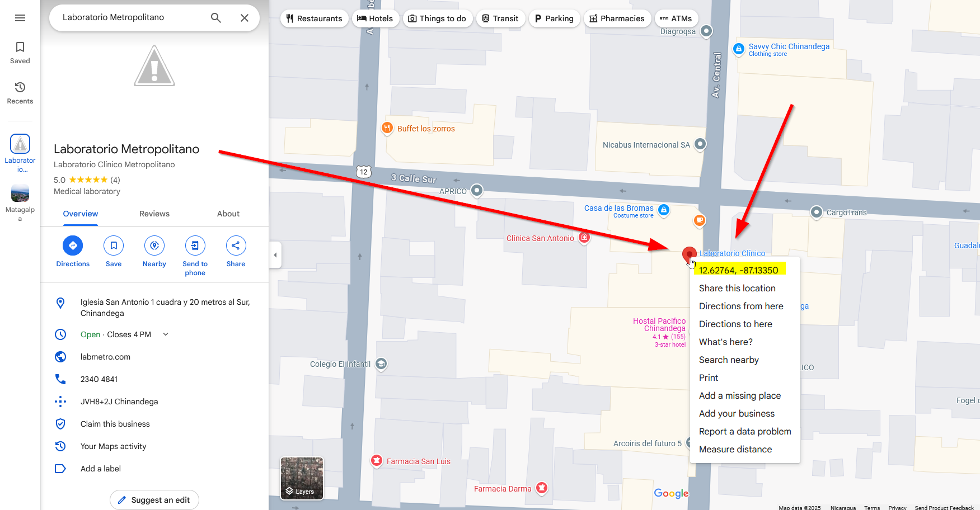Image resolution: width=980 pixels, height=510 pixels.
Task: Choose Report a data problem
Action: pos(745,431)
